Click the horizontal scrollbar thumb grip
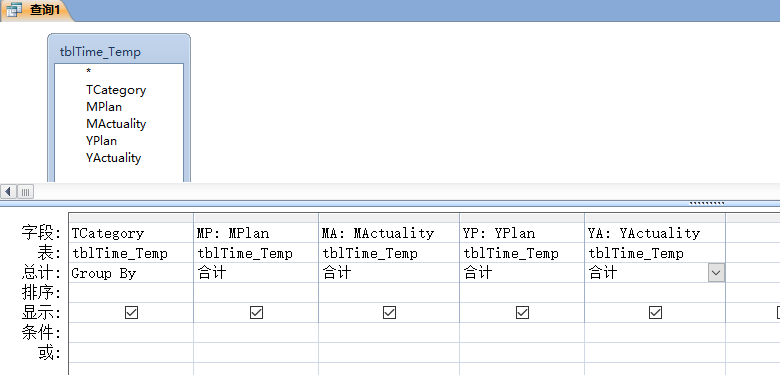 click(26, 191)
